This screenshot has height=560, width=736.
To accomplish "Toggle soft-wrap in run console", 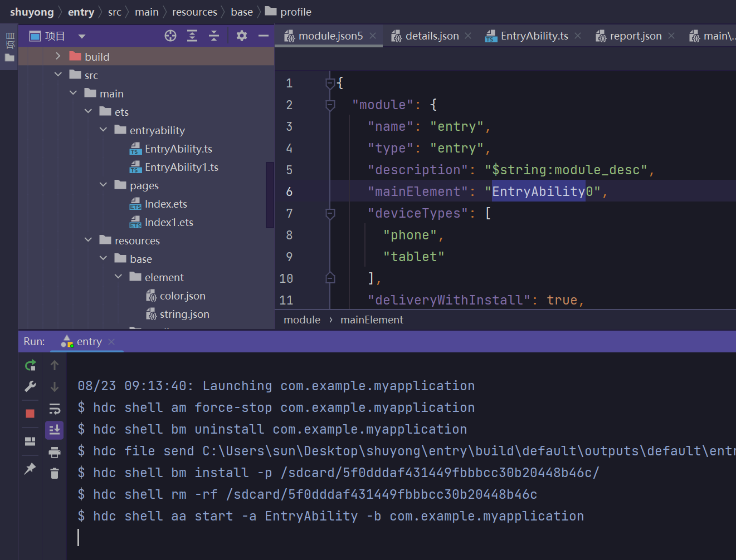I will click(55, 409).
